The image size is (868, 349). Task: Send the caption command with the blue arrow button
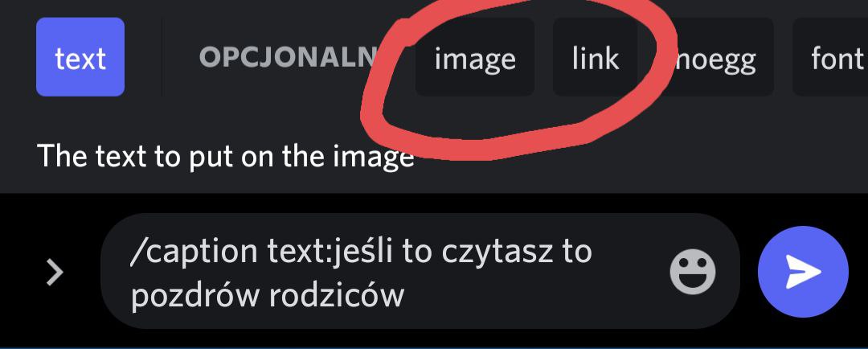(803, 272)
